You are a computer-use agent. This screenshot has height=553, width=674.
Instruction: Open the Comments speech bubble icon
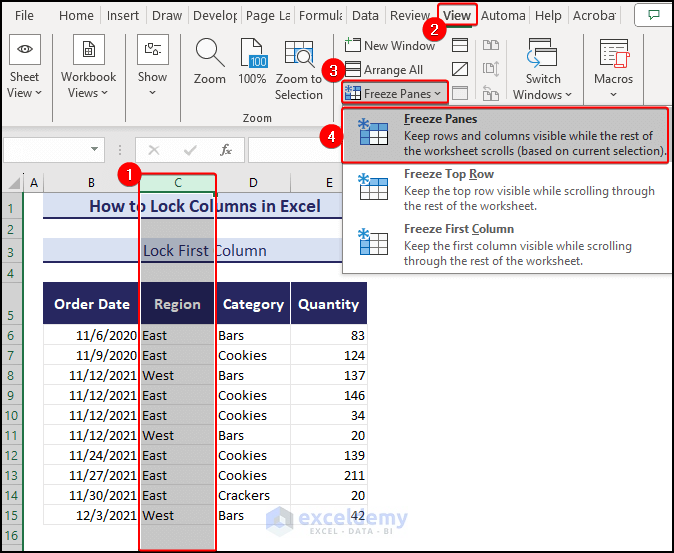(654, 15)
